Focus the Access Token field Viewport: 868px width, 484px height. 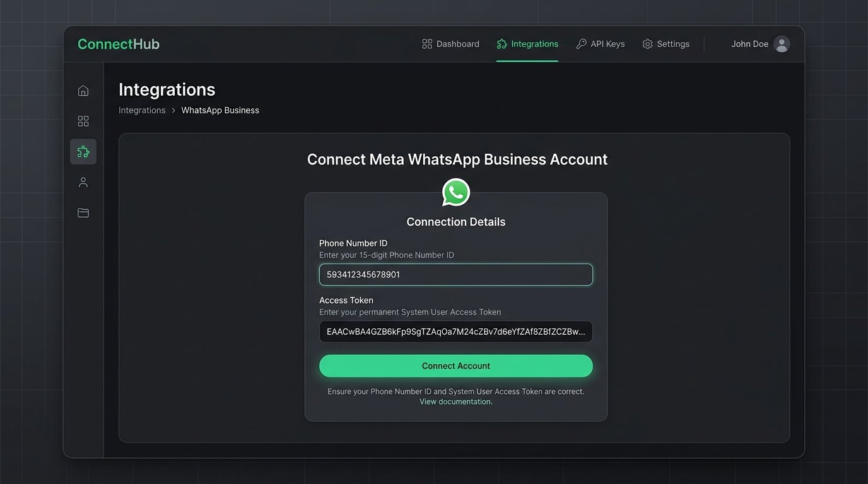[456, 331]
